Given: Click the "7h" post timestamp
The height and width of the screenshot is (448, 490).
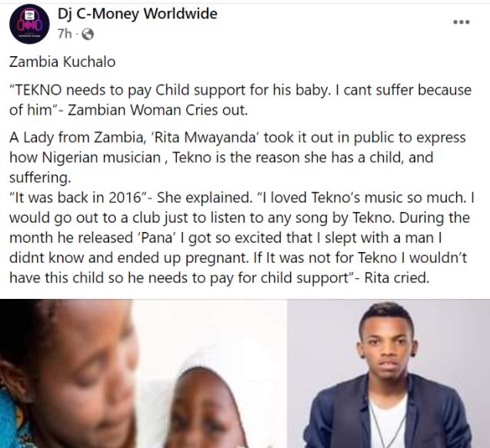Looking at the screenshot, I should (x=66, y=34).
